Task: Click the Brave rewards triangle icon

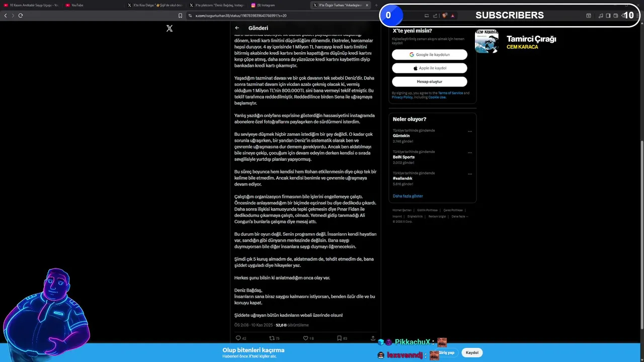Action: pyautogui.click(x=452, y=16)
